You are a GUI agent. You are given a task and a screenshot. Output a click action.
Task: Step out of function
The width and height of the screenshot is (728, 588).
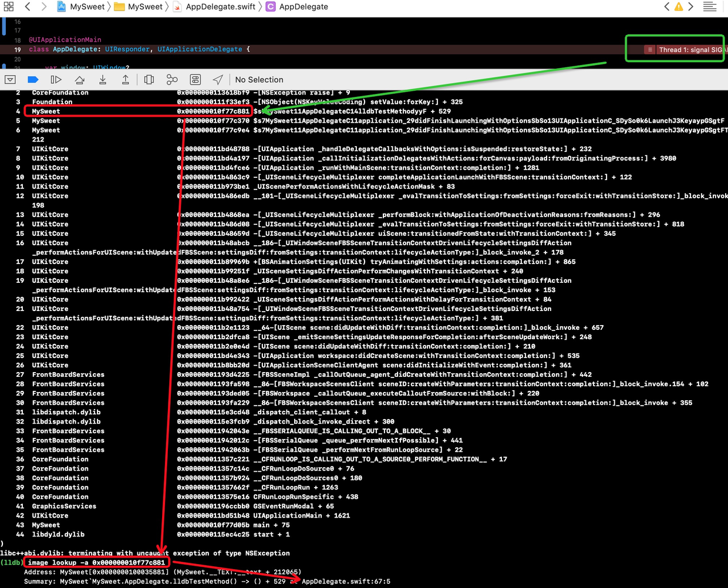pos(125,79)
